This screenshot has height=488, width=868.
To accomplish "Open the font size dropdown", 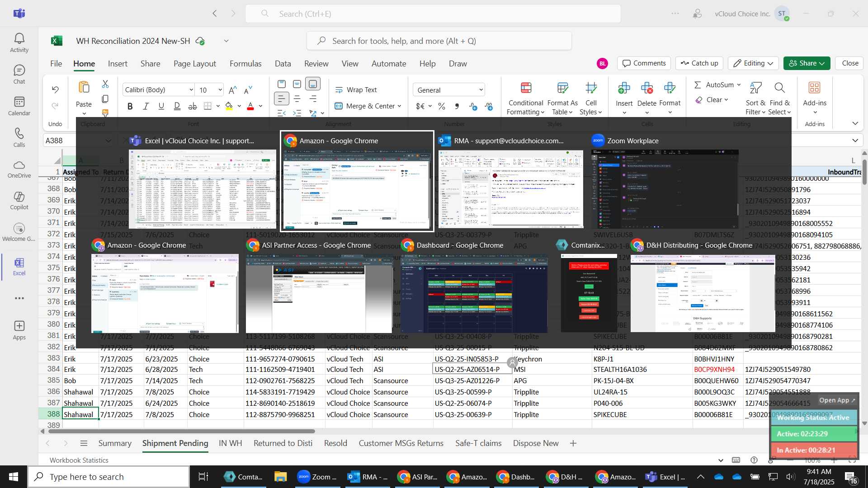I will tap(220, 90).
